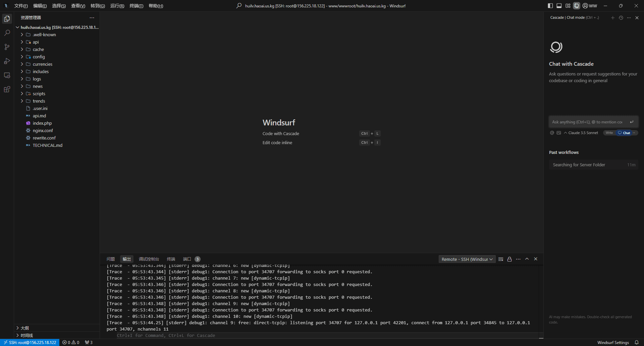Image resolution: width=644 pixels, height=346 pixels.
Task: Open the Remote Explorer view
Action: (7, 75)
